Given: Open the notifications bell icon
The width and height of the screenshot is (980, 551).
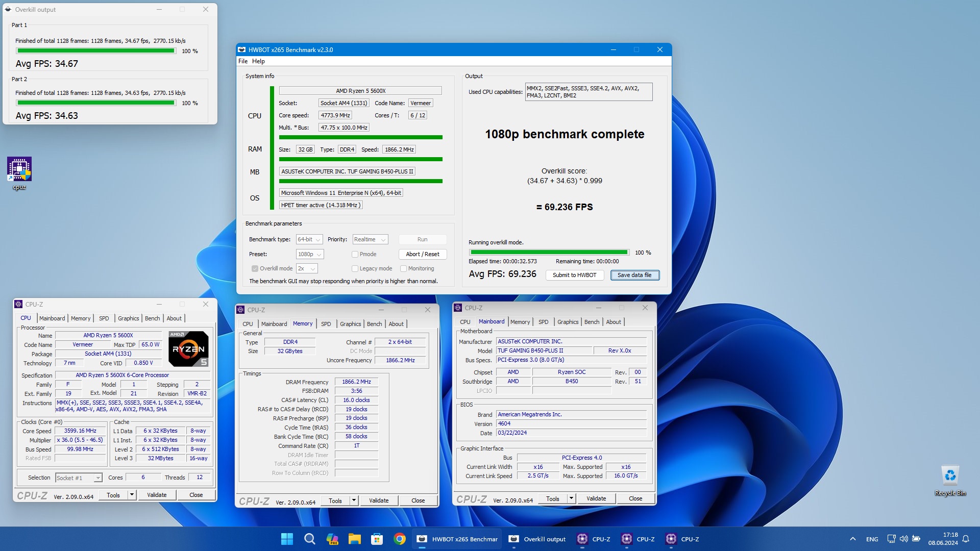Looking at the screenshot, I should tap(966, 539).
